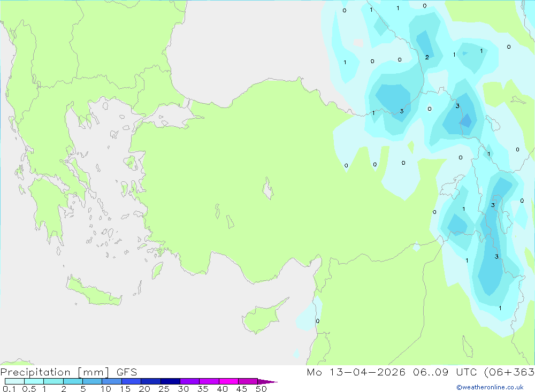Screen dimensions: 535x392
Task: Click the legend value '30'
Action: [183, 389]
